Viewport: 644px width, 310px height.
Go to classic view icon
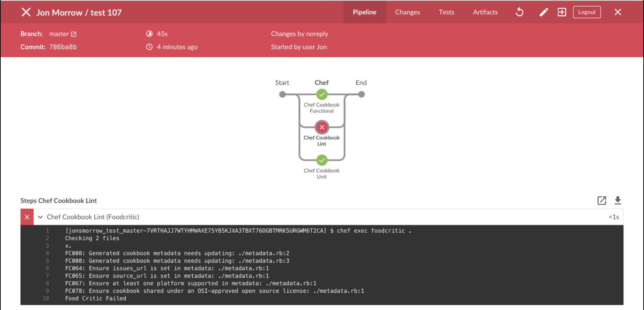pyautogui.click(x=562, y=12)
